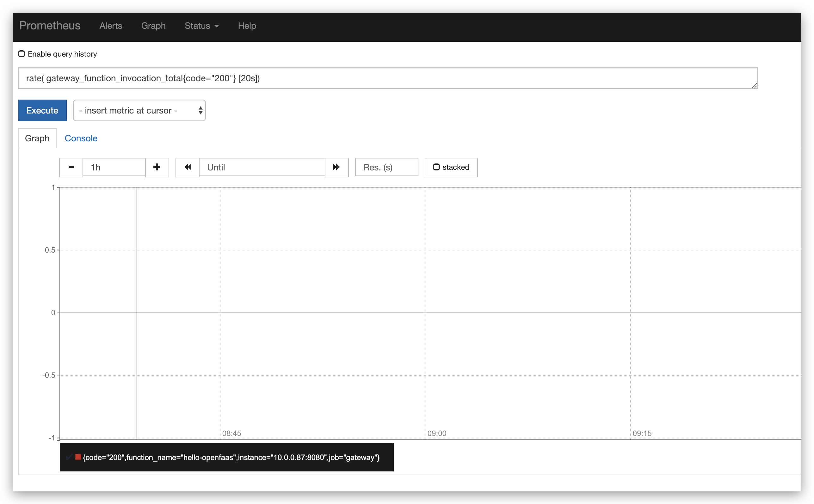Viewport: 814px width, 504px height.
Task: Click the Res.(s) resolution button icon
Action: 385,167
